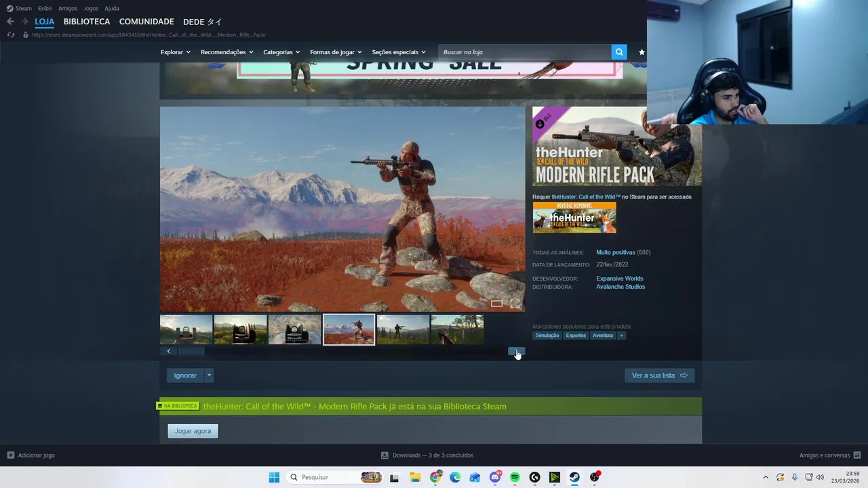
Task: Open the arrow dropdown next to Ignorar
Action: (x=209, y=375)
